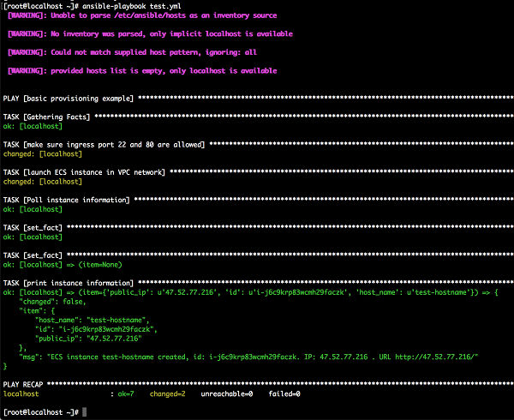Click 'ok: [localhost]' under Poll instance information

[x=33, y=209]
